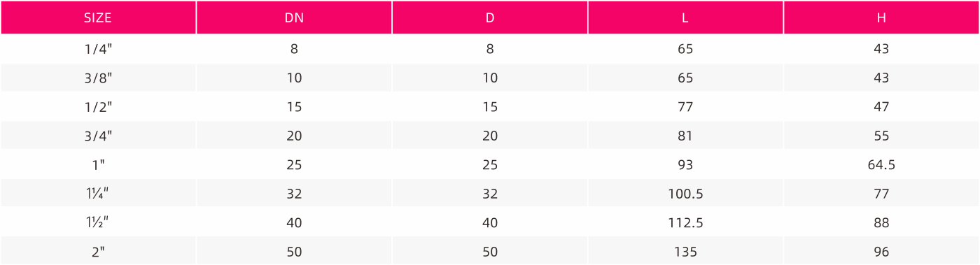Click the L value 93
The width and height of the screenshot is (980, 265).
[x=685, y=165]
